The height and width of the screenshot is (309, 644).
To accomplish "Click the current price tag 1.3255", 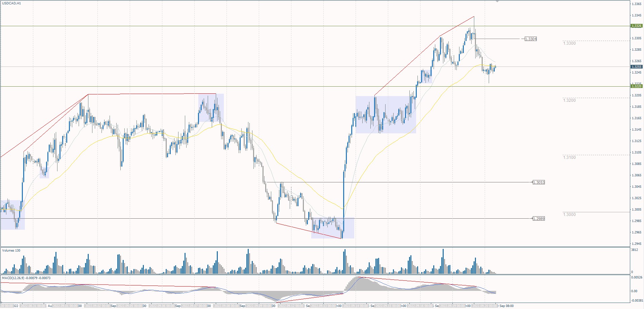I will click(x=637, y=67).
